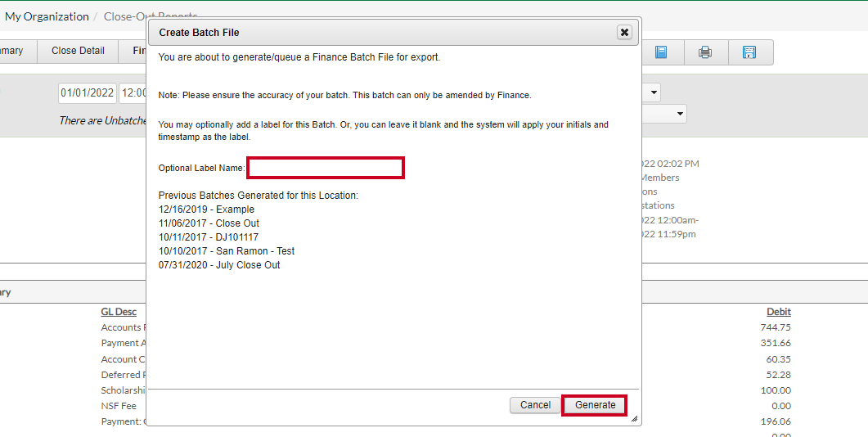Open the upper dropdown arrow in filter bar
Viewport: 868px width, 437px height.
(654, 92)
